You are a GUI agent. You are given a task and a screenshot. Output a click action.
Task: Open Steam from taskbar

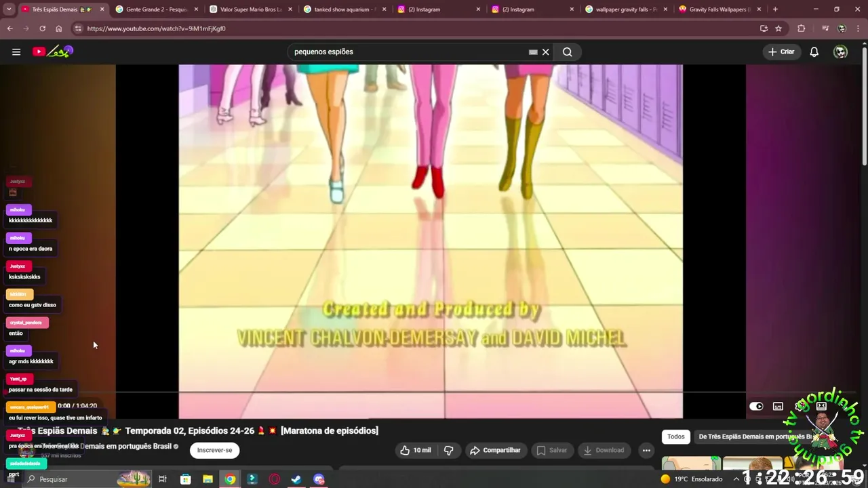[x=296, y=479]
